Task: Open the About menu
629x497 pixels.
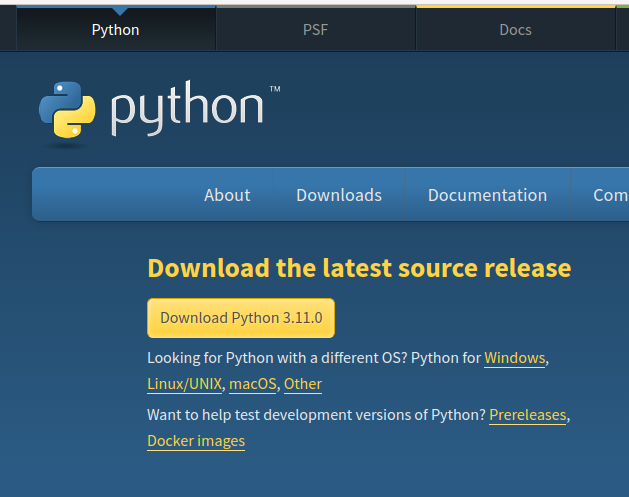Action: [227, 195]
